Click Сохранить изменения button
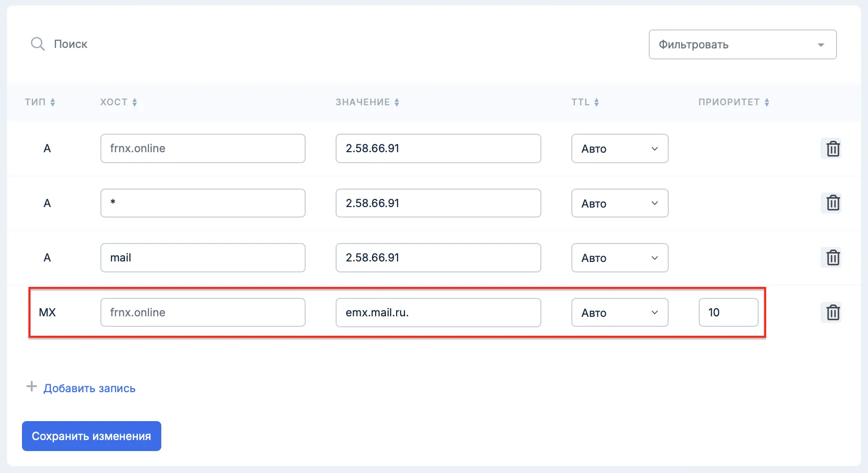868x473 pixels. [x=91, y=436]
